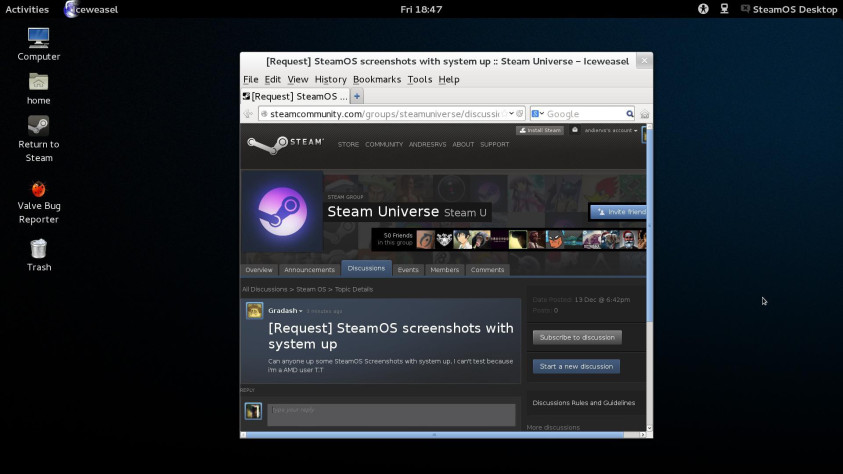Close the Iceweasel window
Screen dimensions: 843x474
(x=644, y=61)
